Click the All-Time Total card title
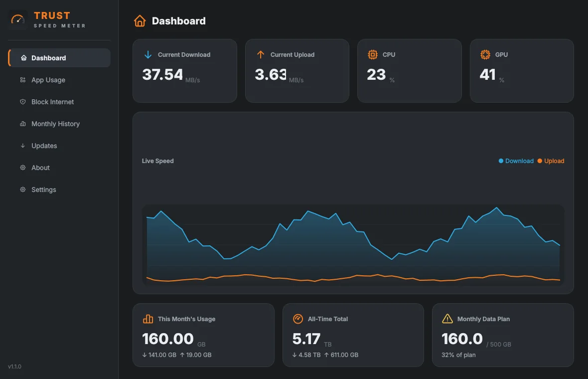Viewport: 588px width, 379px height. pyautogui.click(x=328, y=319)
